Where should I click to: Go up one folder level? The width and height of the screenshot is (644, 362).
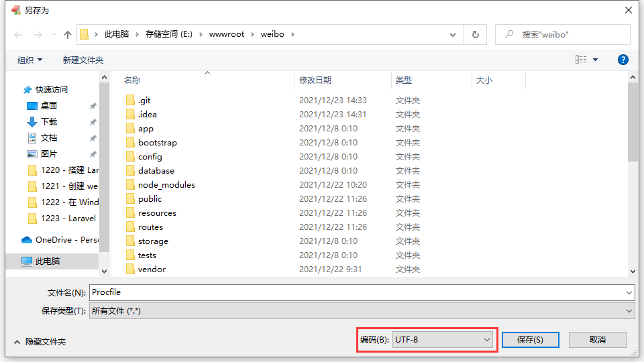click(68, 35)
